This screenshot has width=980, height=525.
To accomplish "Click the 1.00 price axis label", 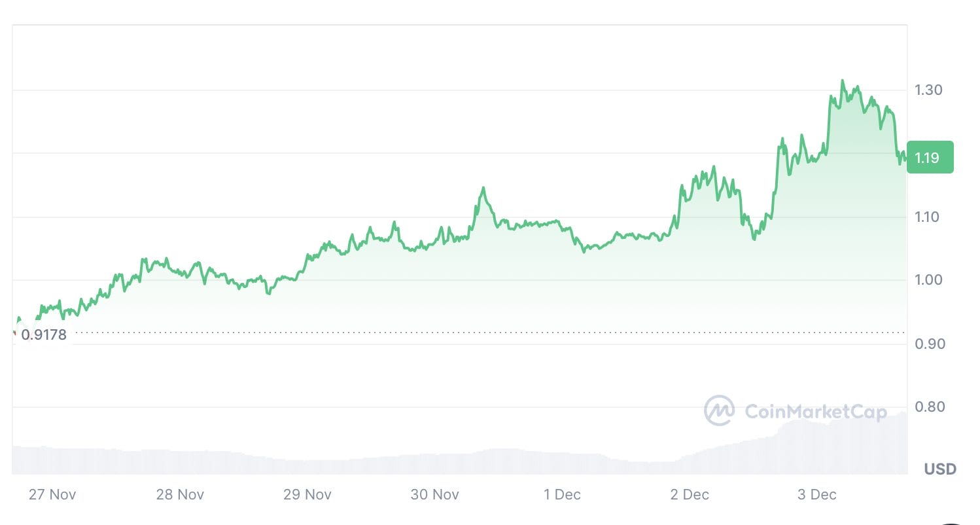I will click(928, 280).
